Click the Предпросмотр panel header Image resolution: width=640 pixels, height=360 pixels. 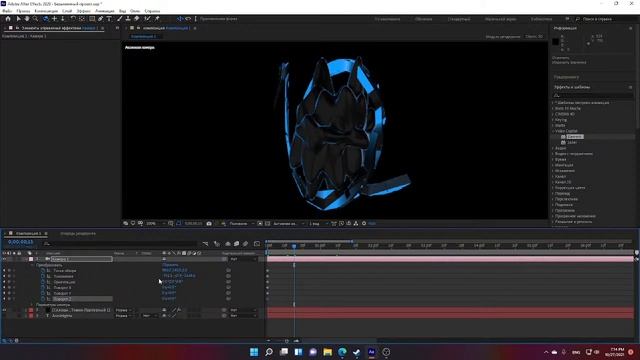click(x=566, y=77)
